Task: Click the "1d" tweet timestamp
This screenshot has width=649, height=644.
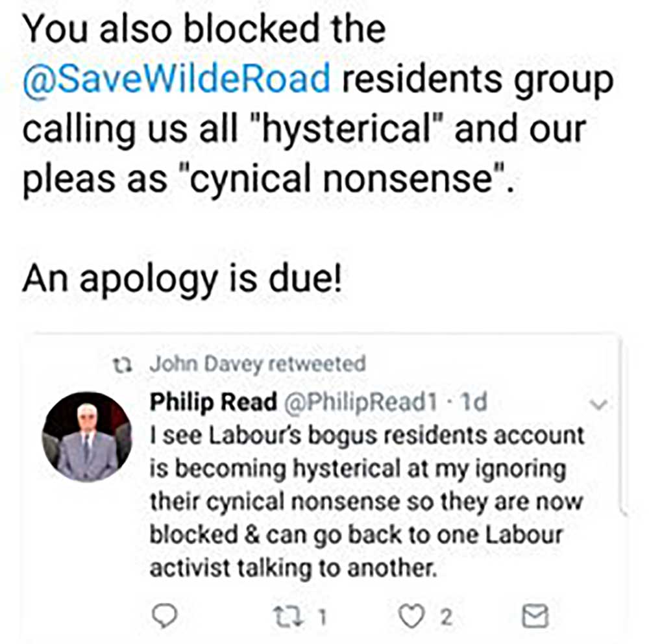Action: [x=472, y=403]
